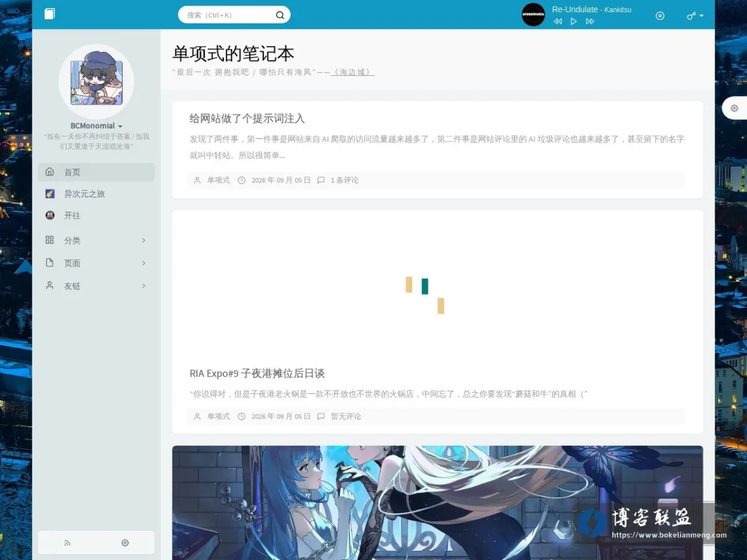Viewport: 747px width, 560px height.
Task: Go to 首页 in sidebar
Action: (x=96, y=172)
